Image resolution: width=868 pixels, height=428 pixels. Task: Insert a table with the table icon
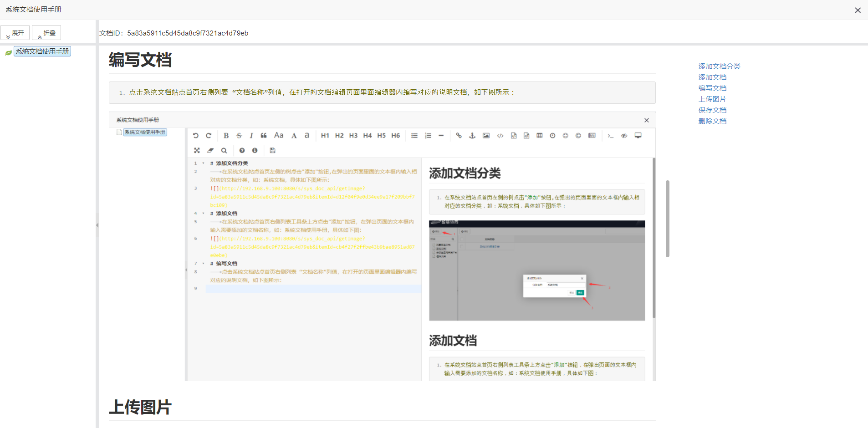[540, 136]
